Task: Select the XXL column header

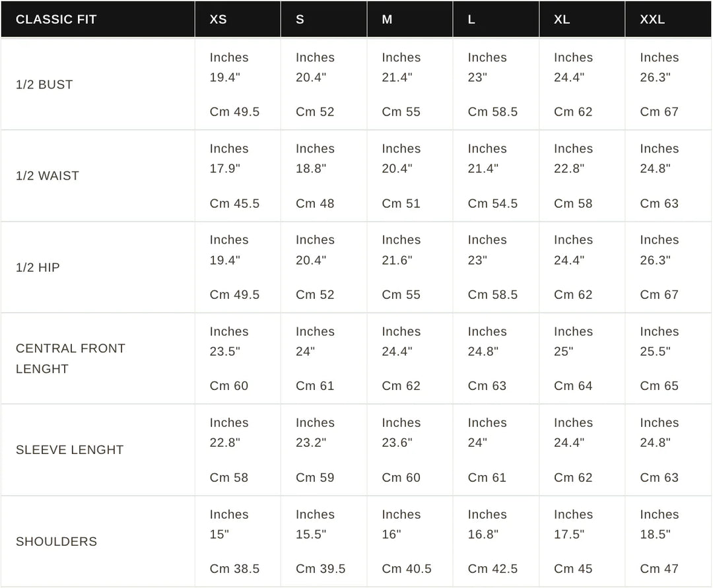Action: pyautogui.click(x=652, y=19)
